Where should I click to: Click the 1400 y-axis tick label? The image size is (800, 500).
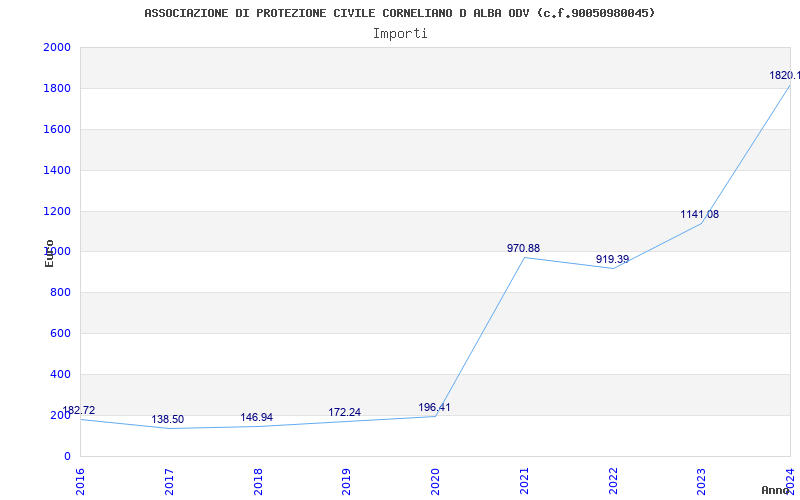click(57, 170)
